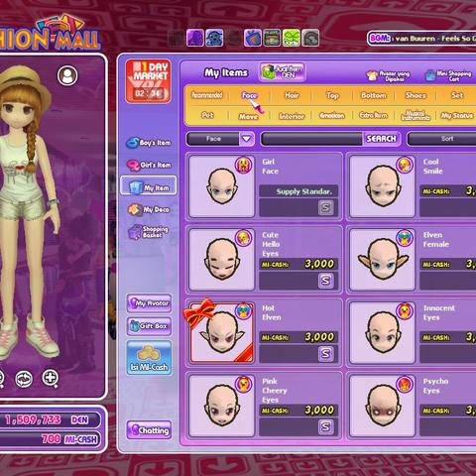The height and width of the screenshot is (476, 476).
Task: Focus the item search input field
Action: coord(312,139)
